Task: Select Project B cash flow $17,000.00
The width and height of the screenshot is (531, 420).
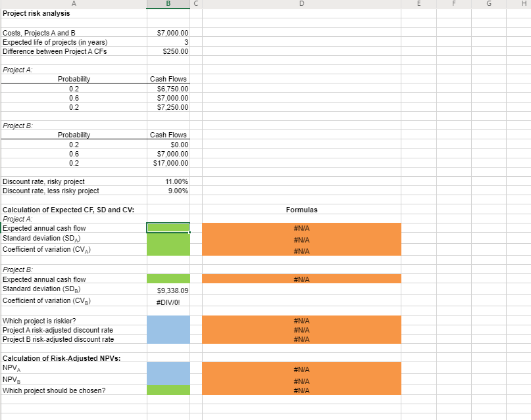Action: 168,163
